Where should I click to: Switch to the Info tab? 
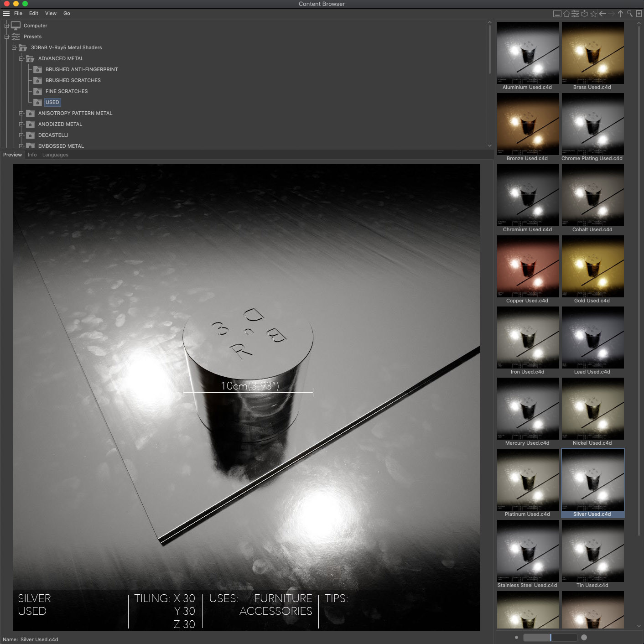(x=32, y=155)
